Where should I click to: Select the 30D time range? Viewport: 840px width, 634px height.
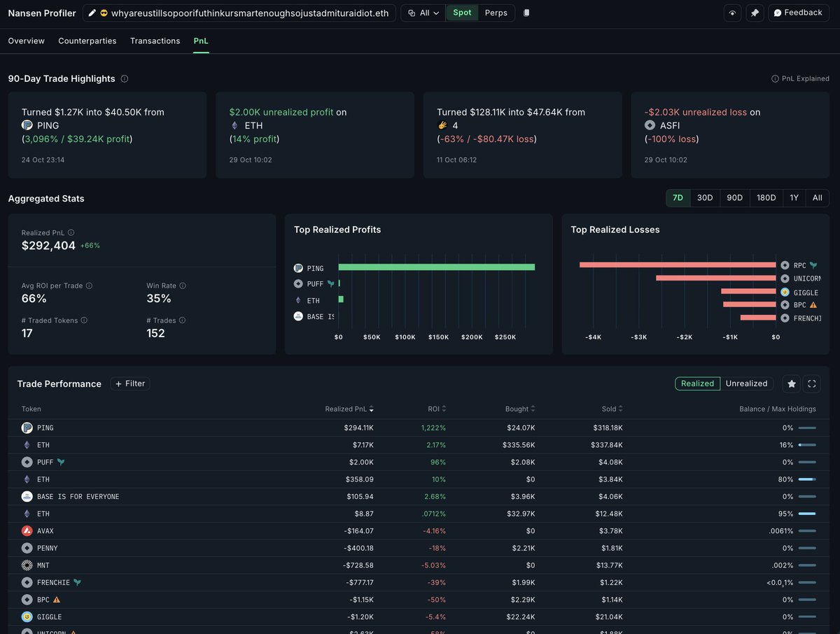pos(705,198)
